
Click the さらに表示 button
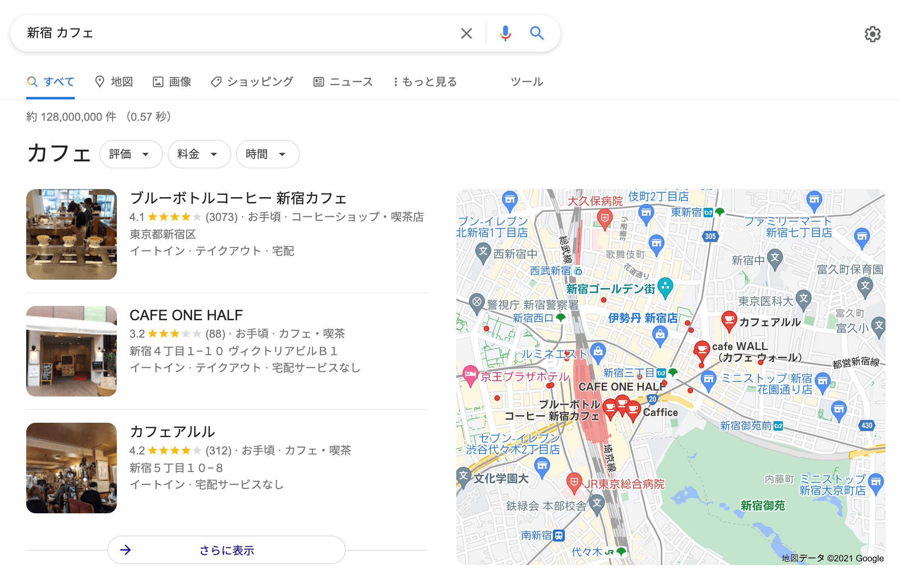pyautogui.click(x=227, y=550)
